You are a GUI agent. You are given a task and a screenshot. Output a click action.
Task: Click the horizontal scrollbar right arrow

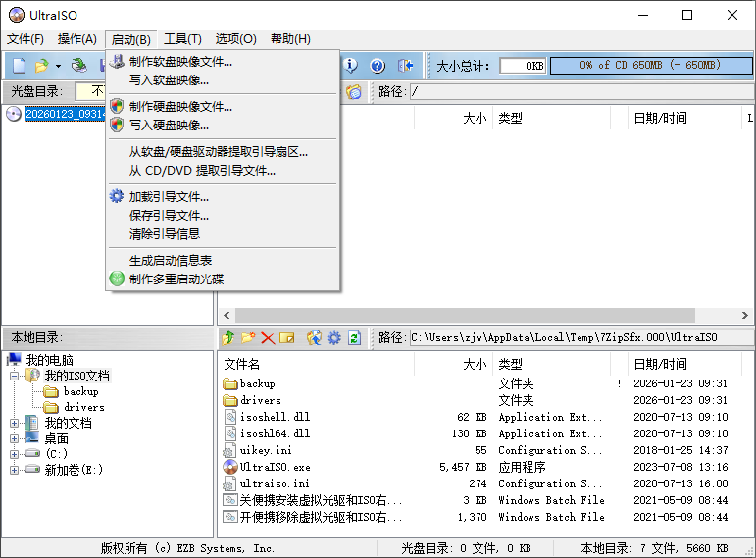tap(745, 316)
